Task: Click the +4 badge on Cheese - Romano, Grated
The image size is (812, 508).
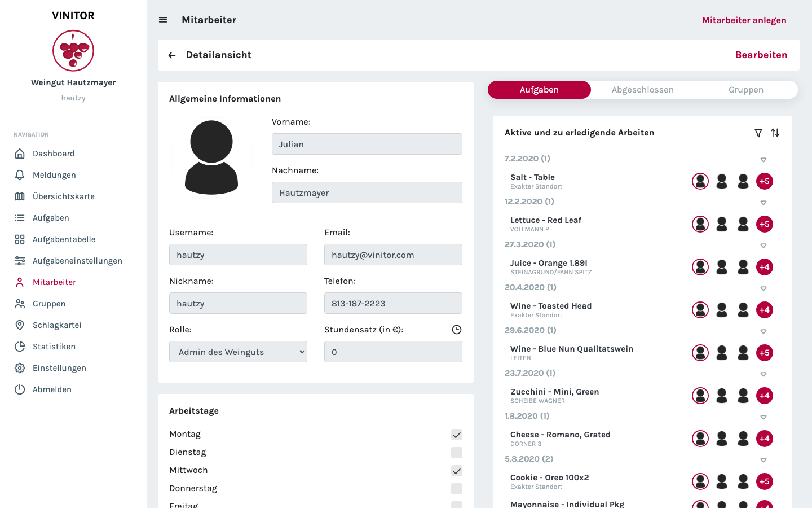Action: [765, 439]
